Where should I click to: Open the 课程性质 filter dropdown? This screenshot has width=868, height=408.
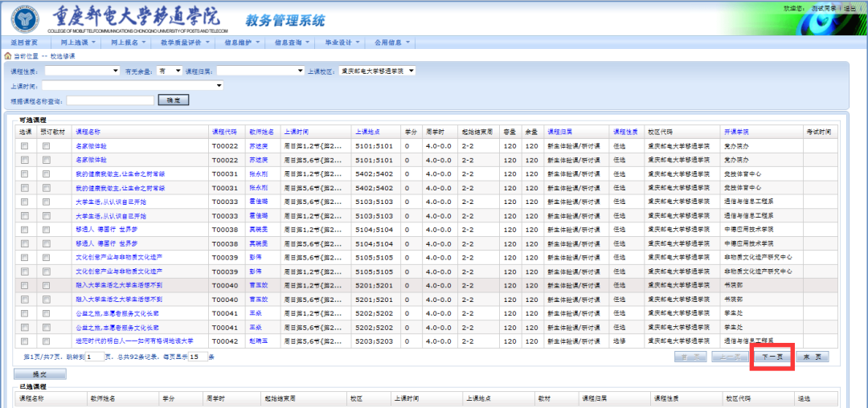click(x=82, y=71)
